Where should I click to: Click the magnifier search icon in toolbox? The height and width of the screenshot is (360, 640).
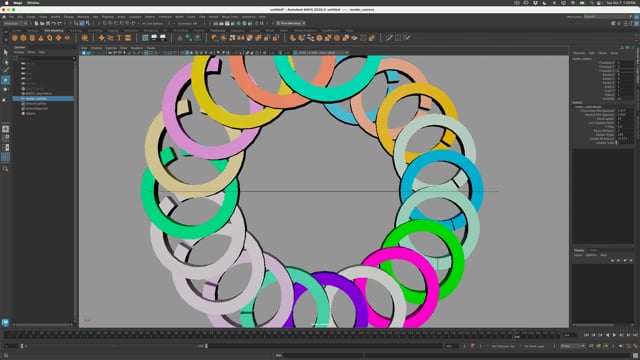tap(5, 169)
